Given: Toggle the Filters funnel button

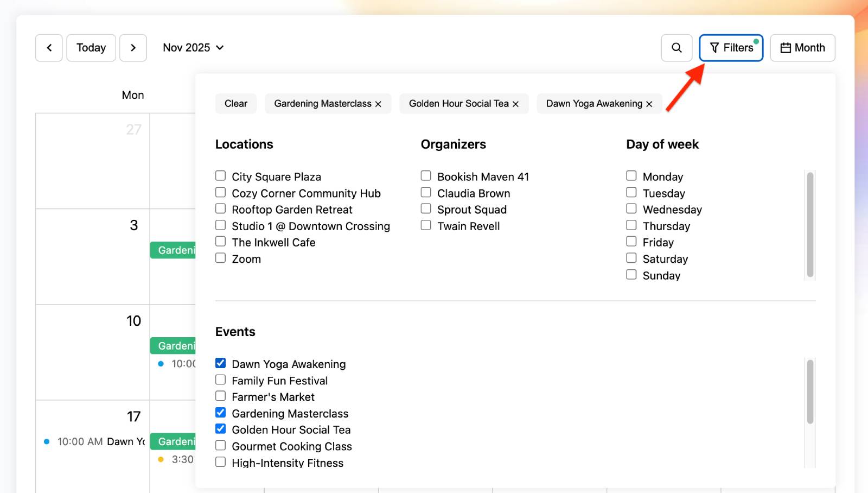Looking at the screenshot, I should 731,48.
